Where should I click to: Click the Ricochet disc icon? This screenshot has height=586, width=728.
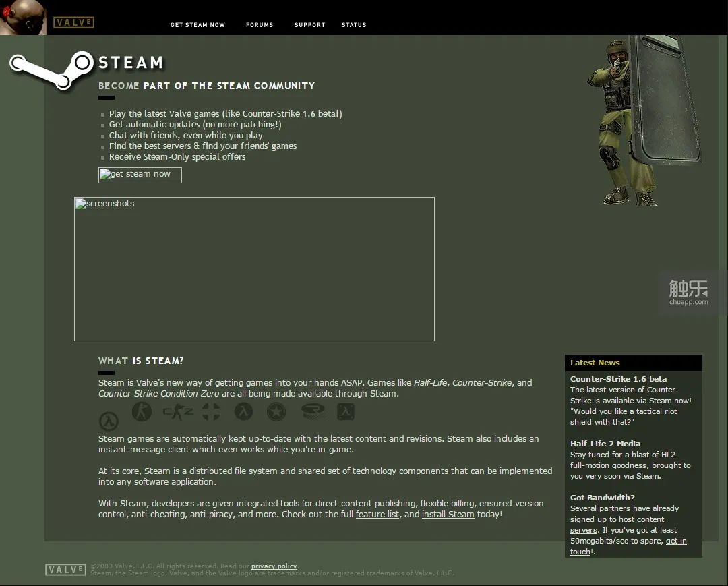pyautogui.click(x=313, y=411)
